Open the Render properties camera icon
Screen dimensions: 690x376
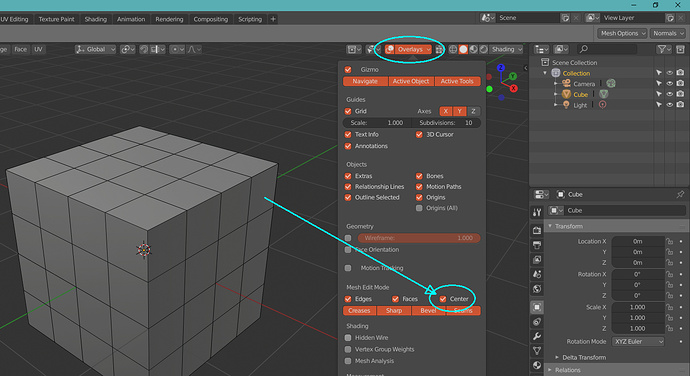click(537, 230)
